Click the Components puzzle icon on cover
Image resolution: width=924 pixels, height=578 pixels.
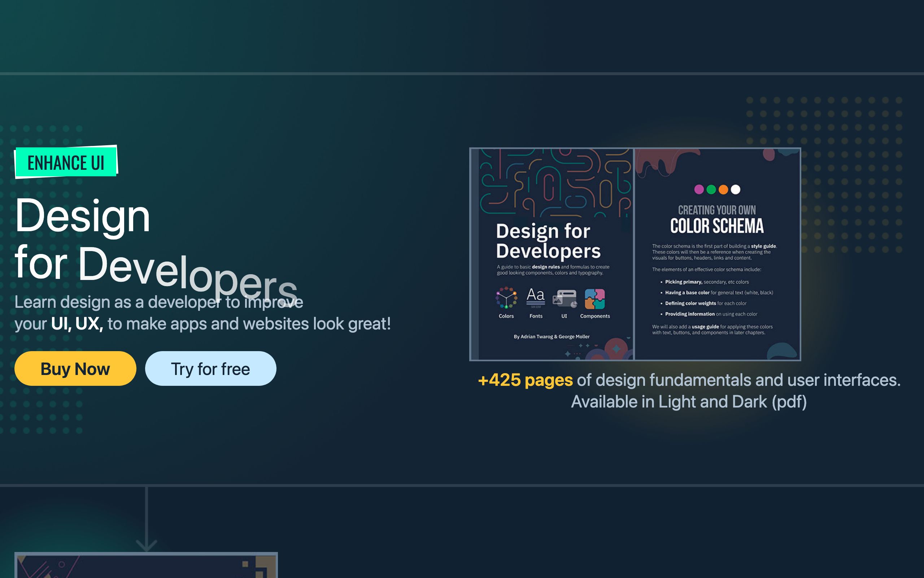tap(594, 298)
